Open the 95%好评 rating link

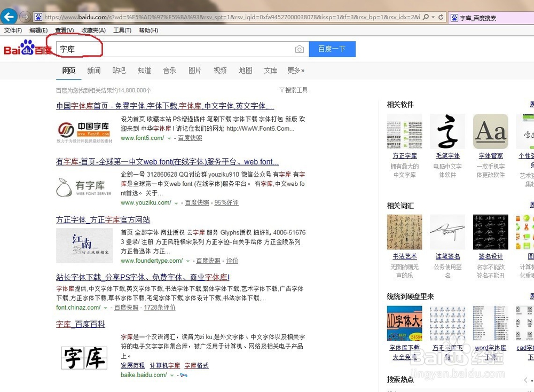226,202
